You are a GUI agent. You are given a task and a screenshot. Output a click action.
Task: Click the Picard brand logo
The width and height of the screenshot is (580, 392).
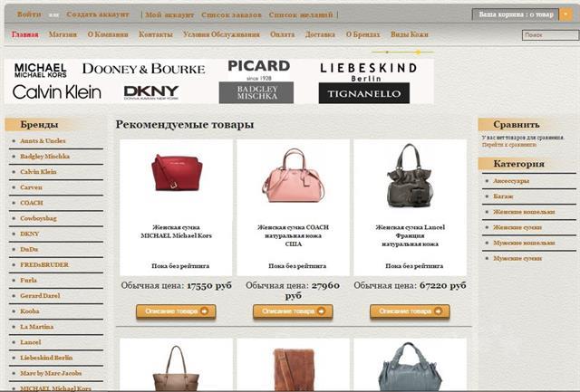pos(258,70)
